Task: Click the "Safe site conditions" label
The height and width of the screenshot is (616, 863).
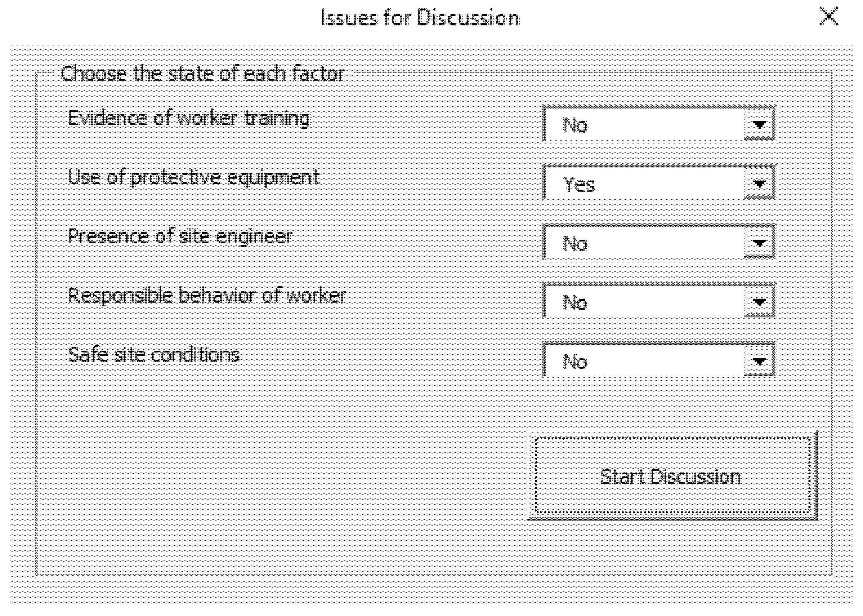Action: click(154, 355)
